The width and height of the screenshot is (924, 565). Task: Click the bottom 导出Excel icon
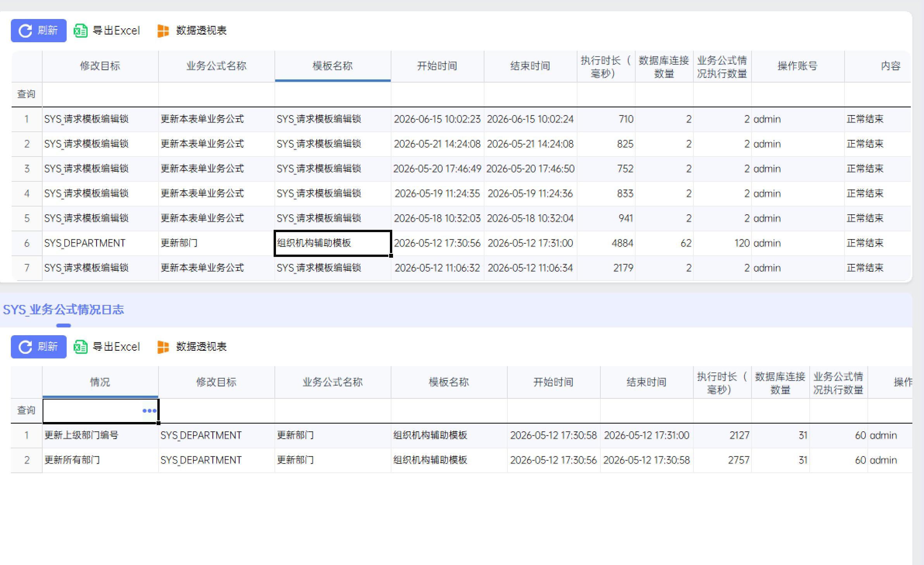(x=81, y=347)
